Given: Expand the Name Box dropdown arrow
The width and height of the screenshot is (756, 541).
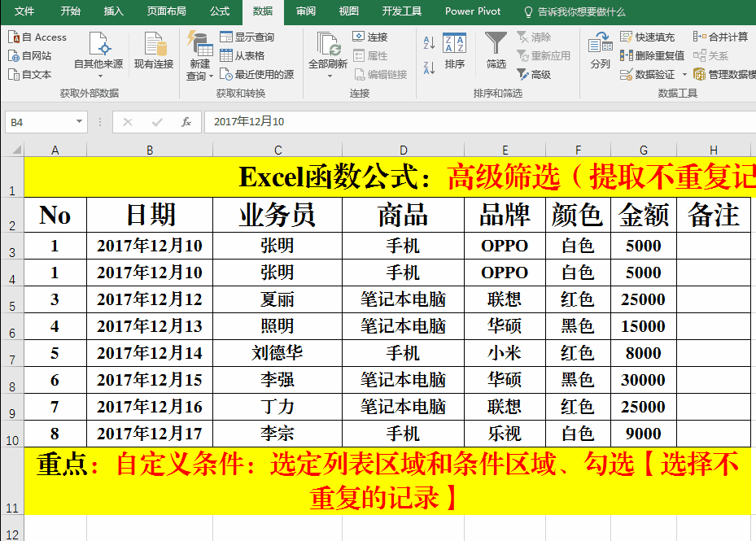Looking at the screenshot, I should (x=80, y=122).
